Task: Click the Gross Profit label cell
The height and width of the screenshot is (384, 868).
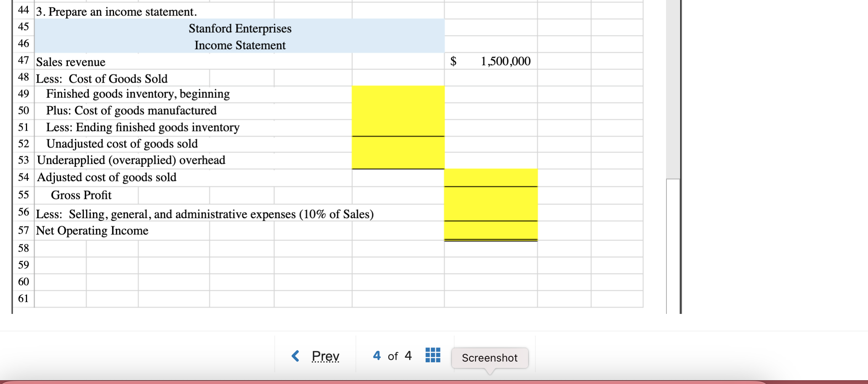Action: pyautogui.click(x=81, y=195)
